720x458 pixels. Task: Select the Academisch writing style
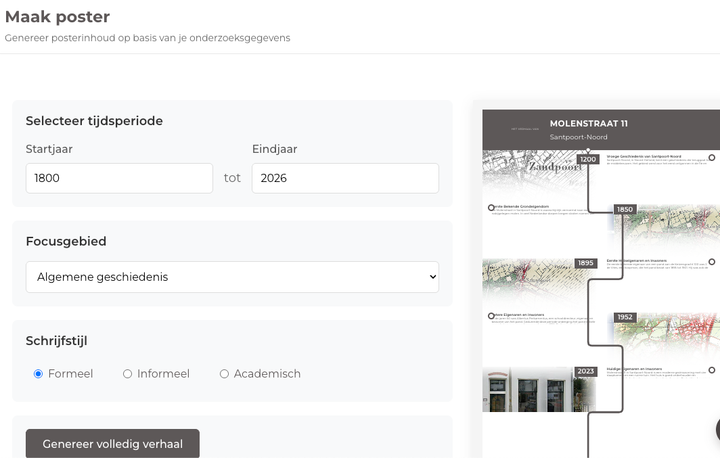coord(224,374)
